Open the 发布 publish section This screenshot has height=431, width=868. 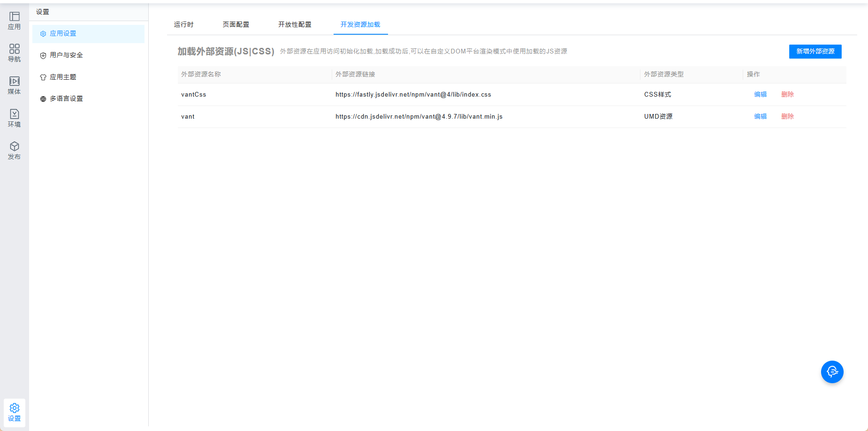(14, 151)
